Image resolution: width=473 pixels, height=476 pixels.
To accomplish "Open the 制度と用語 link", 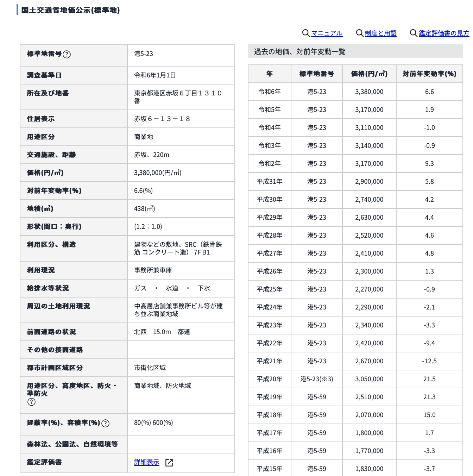I will pos(380,33).
